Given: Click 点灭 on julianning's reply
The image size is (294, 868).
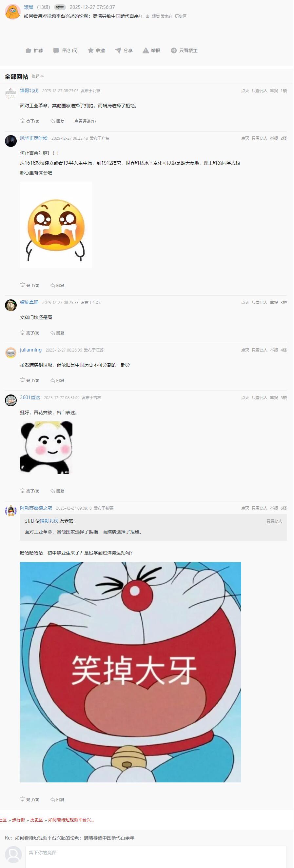Looking at the screenshot, I should tap(245, 351).
